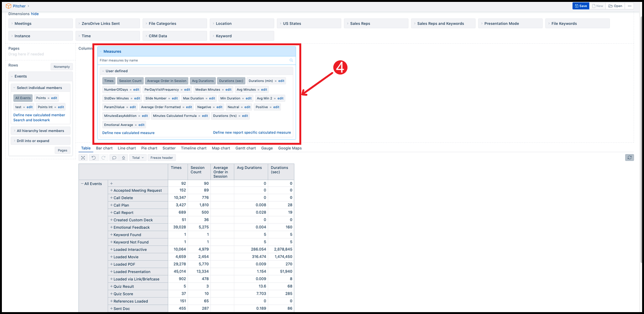Click the comment bubble icon in table toolbar

tap(114, 158)
